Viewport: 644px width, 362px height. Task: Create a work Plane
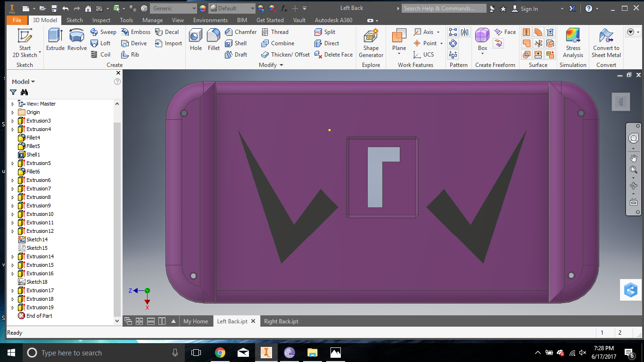click(x=399, y=40)
